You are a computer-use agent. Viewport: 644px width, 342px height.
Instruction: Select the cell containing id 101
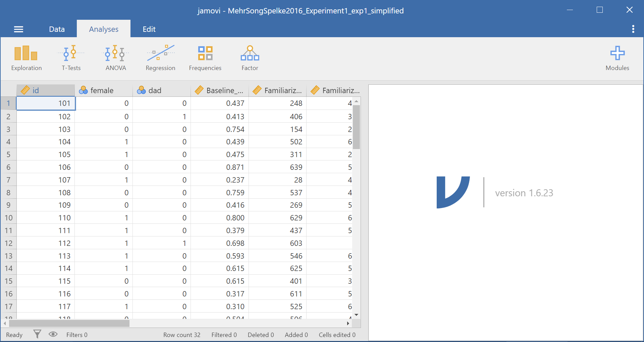(46, 103)
